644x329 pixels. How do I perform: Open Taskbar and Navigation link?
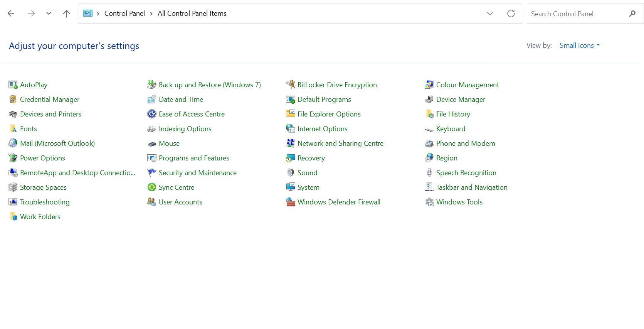(x=472, y=187)
